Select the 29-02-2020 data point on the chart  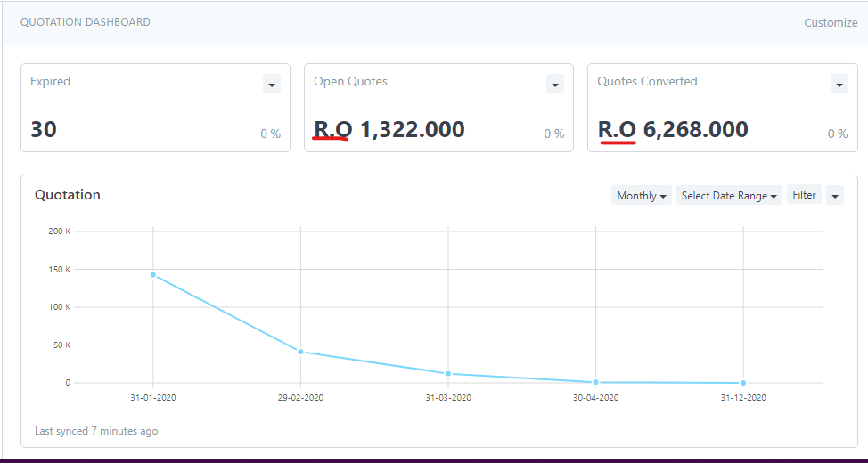(300, 352)
